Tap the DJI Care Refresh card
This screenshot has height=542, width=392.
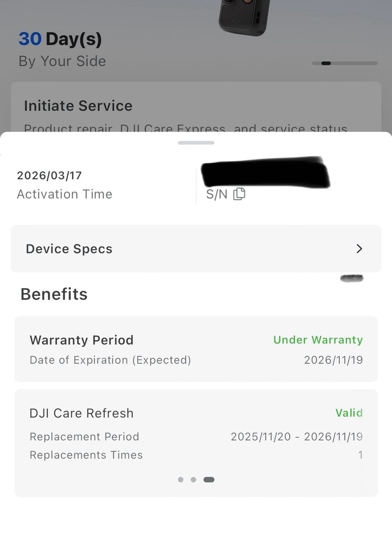(x=196, y=443)
